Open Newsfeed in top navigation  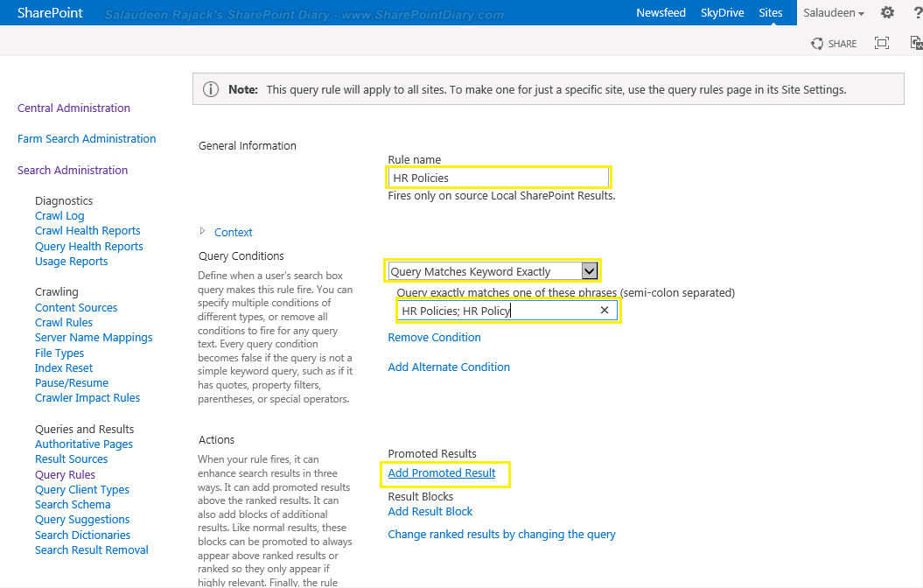[661, 12]
